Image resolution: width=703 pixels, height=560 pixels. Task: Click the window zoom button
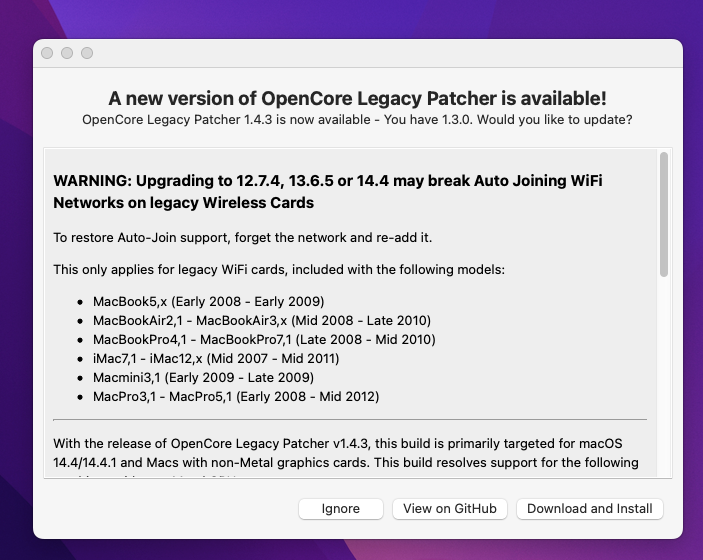(87, 53)
